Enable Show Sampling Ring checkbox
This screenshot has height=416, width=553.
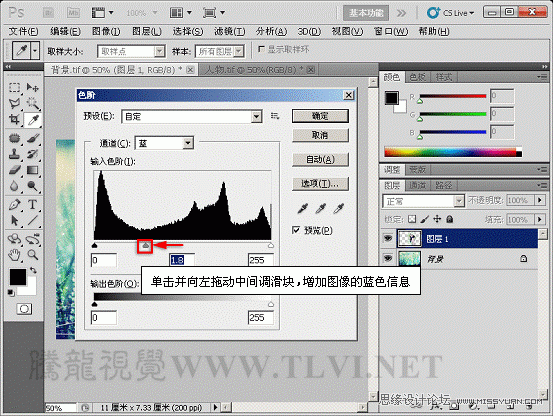[261, 49]
